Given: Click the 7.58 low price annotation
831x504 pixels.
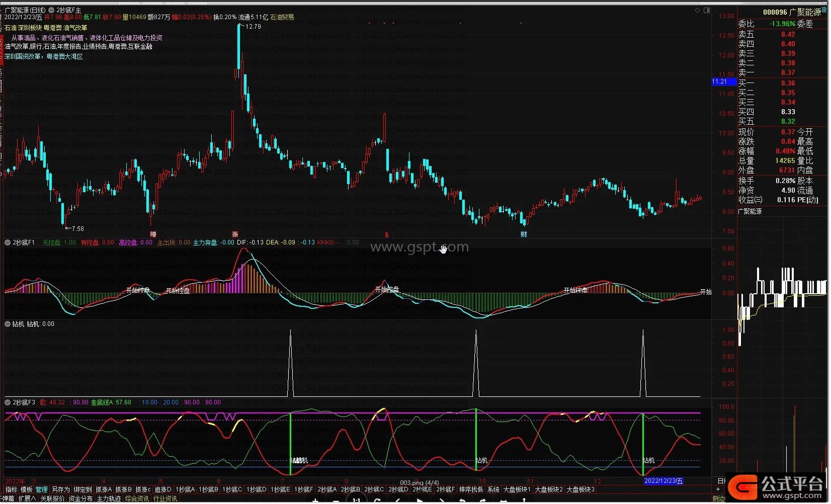Looking at the screenshot, I should [77, 229].
